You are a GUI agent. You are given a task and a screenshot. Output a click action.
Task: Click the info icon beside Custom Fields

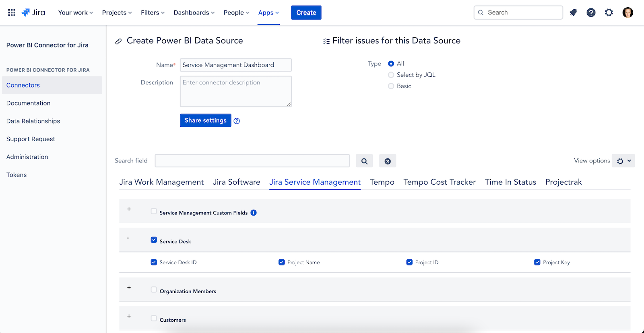(254, 213)
